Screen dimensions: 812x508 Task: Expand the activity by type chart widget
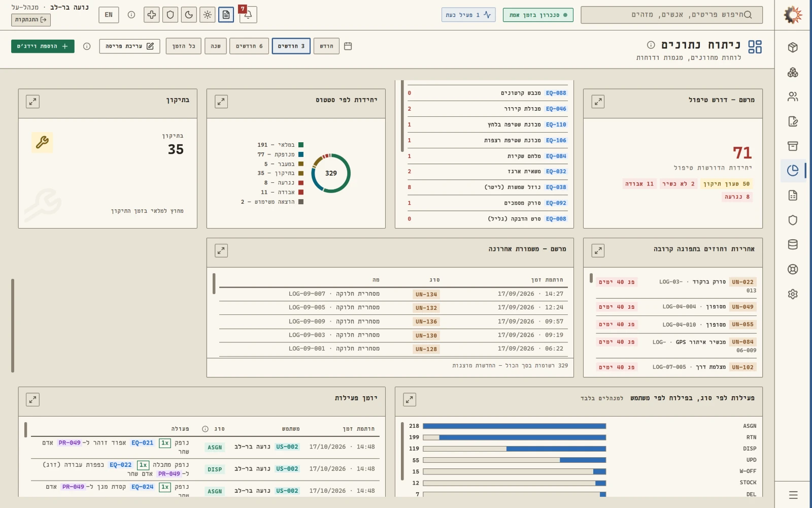click(x=410, y=399)
